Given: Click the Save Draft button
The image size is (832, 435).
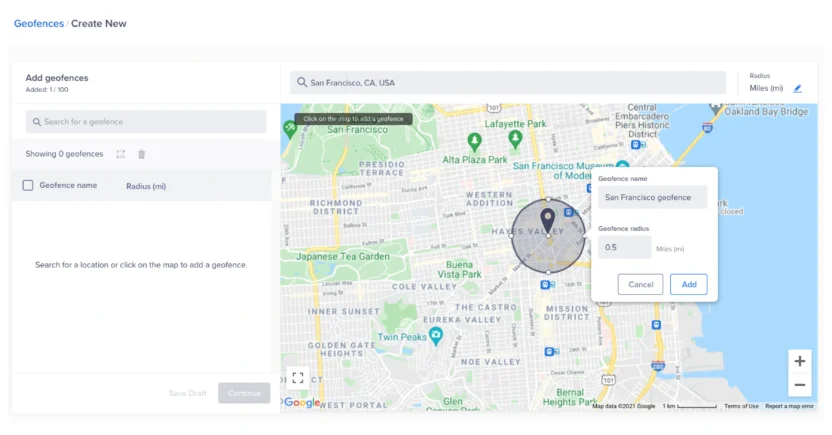Looking at the screenshot, I should [x=188, y=393].
